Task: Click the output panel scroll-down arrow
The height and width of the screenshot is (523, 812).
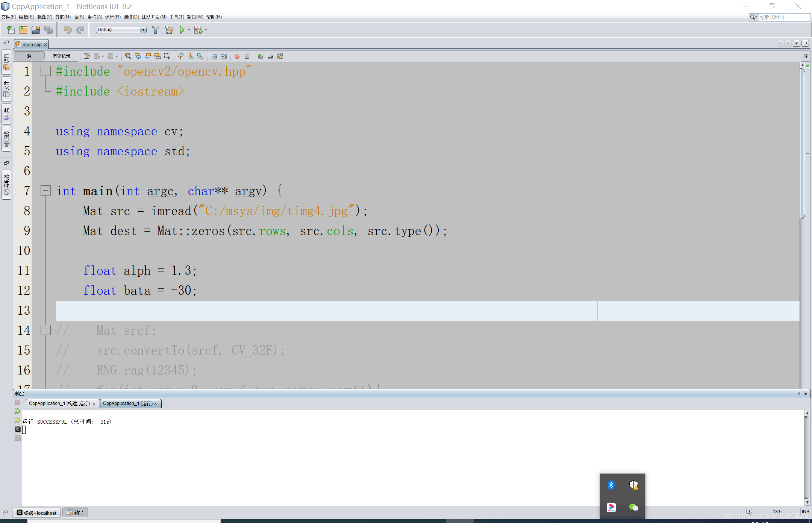Action: 807,502
